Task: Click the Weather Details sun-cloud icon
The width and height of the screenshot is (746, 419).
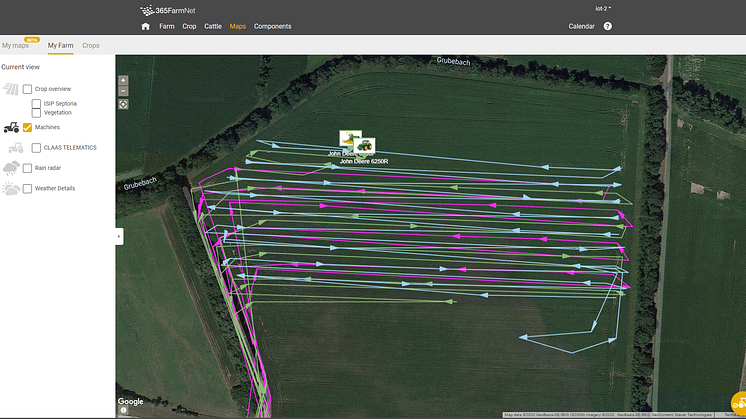Action: [11, 189]
